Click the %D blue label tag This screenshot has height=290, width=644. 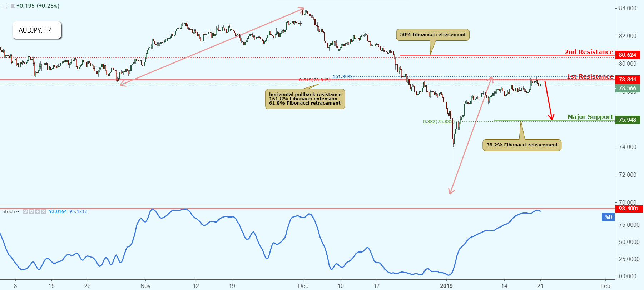[608, 217]
